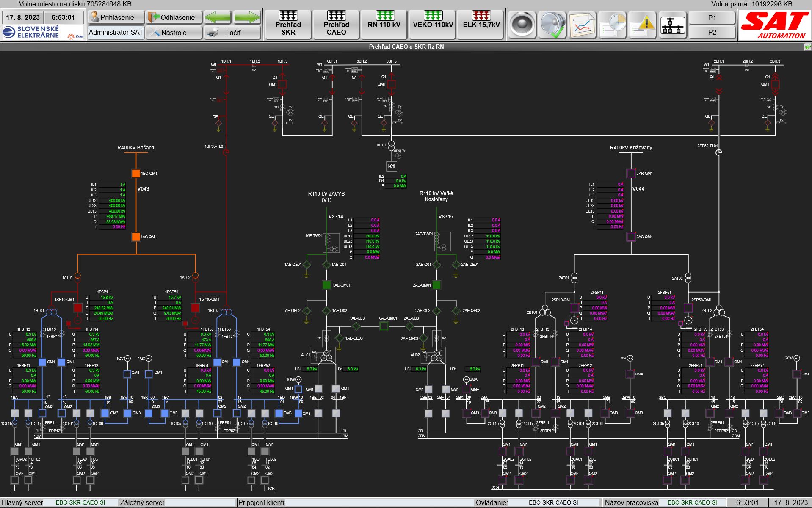Image resolution: width=812 pixels, height=508 pixels.
Task: Open the Nástroje tools menu
Action: click(x=174, y=32)
